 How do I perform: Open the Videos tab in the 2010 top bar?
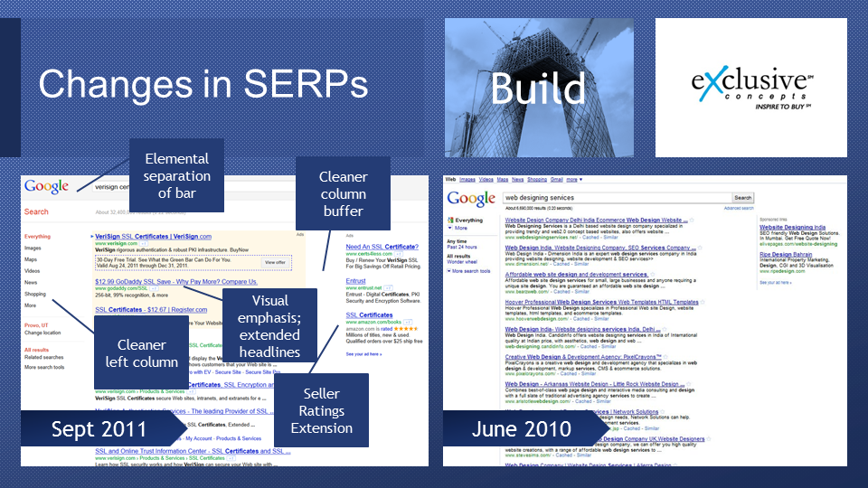[x=486, y=179]
